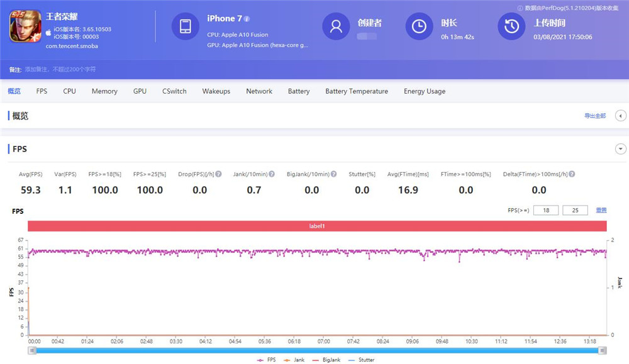Toggle FPS series in chart legend
The height and width of the screenshot is (364, 629).
click(267, 360)
